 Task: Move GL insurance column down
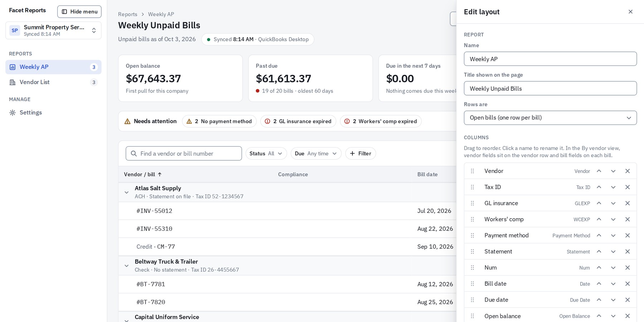click(x=613, y=203)
